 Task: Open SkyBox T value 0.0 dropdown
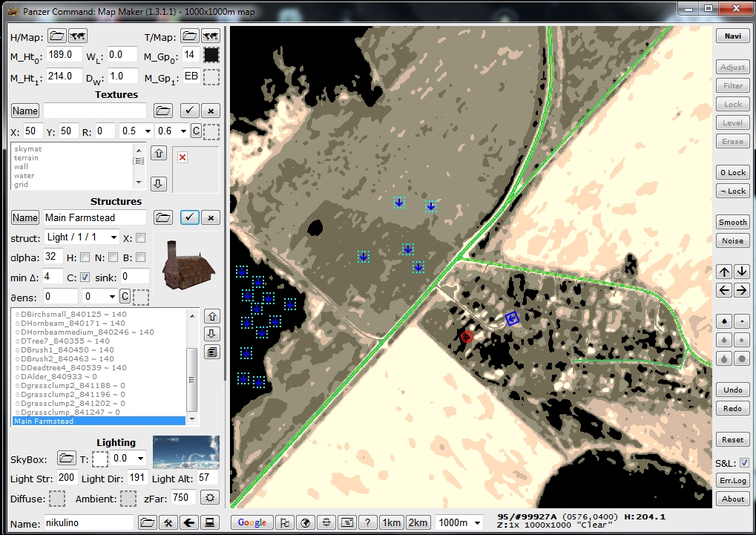pyautogui.click(x=140, y=459)
